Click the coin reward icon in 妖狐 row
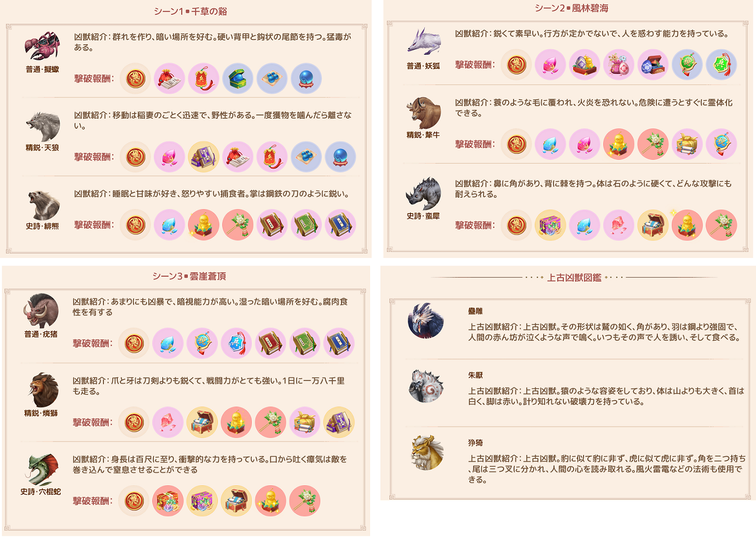 tap(516, 65)
